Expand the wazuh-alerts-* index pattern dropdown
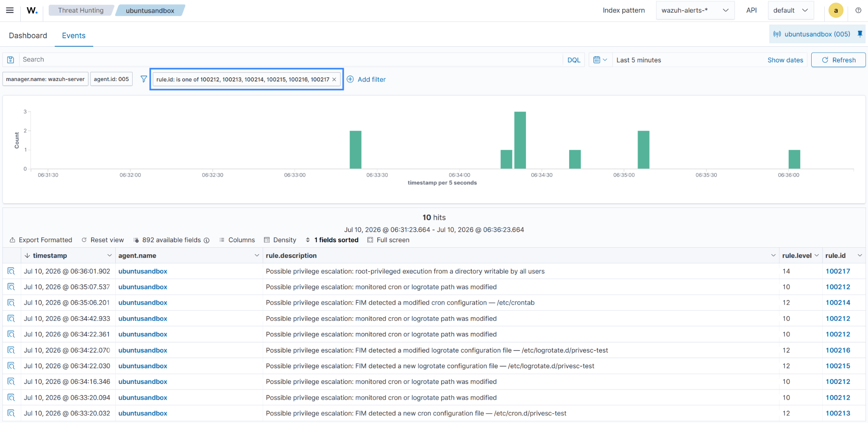This screenshot has height=423, width=868. click(695, 10)
